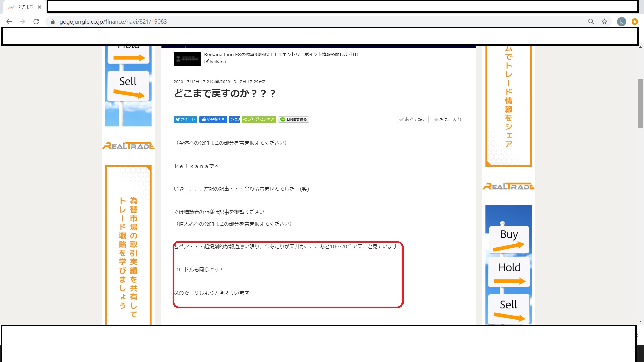Share article with the Tweet button

click(185, 119)
